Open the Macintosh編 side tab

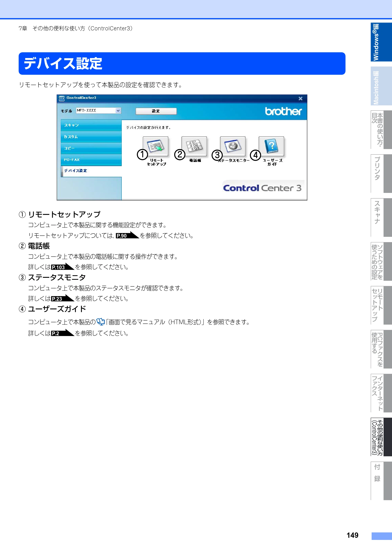point(381,86)
